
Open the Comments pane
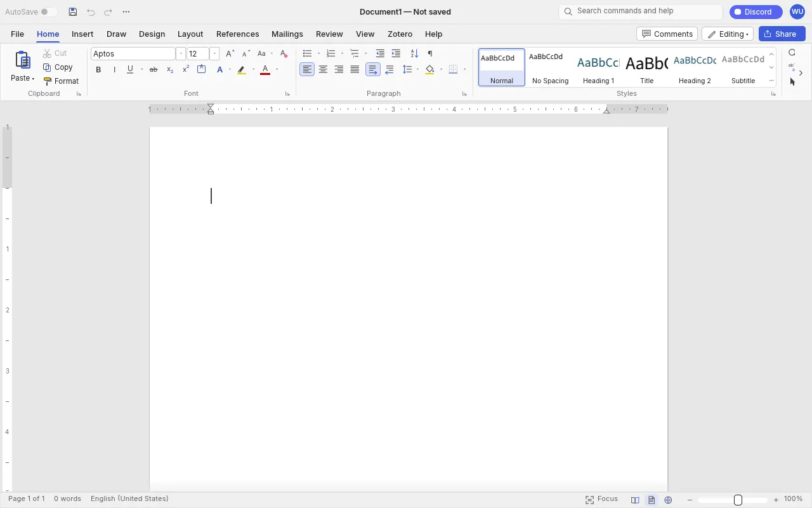(x=667, y=34)
